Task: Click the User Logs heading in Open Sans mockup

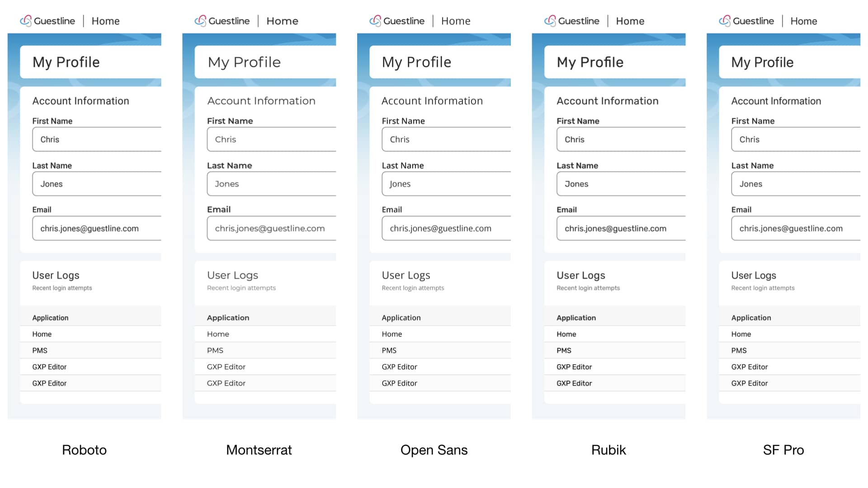Action: click(x=406, y=275)
